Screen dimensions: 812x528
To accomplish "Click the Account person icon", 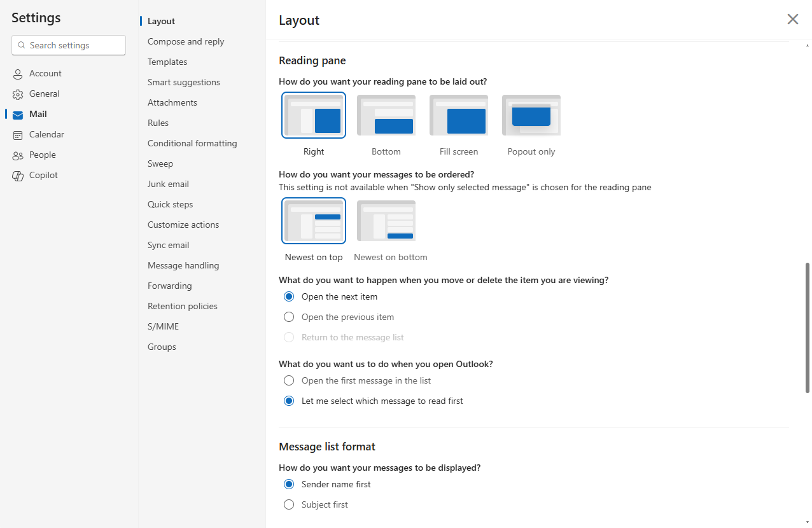I will [18, 74].
